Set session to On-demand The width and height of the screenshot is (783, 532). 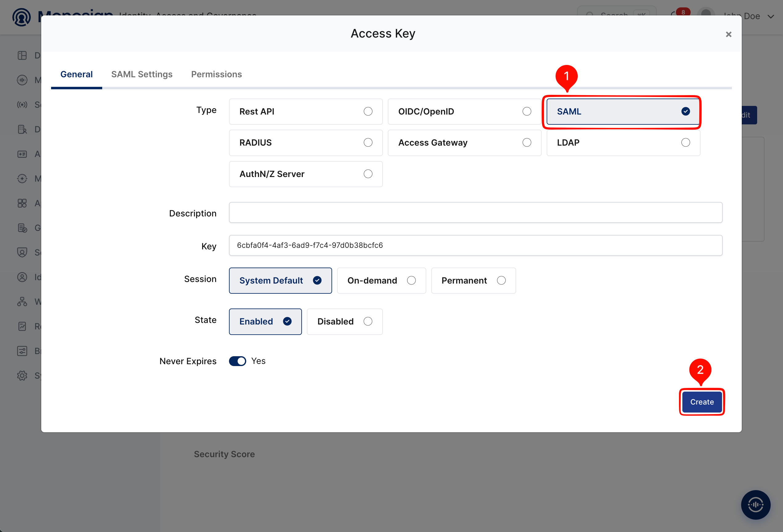click(x=381, y=281)
